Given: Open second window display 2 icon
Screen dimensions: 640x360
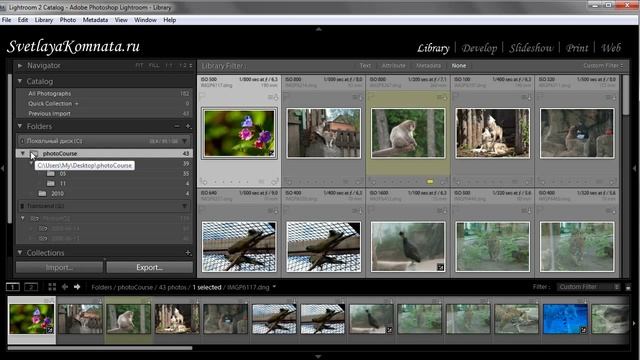Looking at the screenshot, I should tap(31, 287).
